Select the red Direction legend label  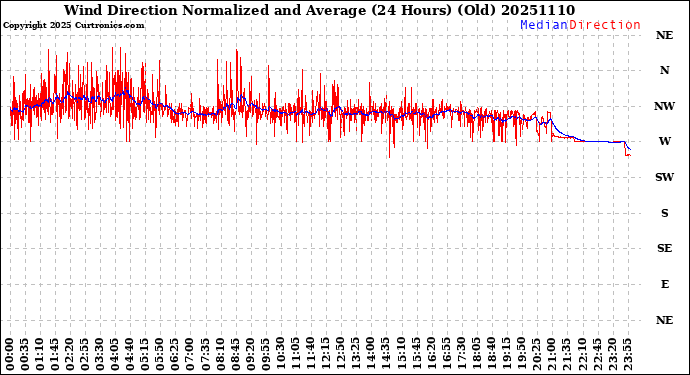605,25
